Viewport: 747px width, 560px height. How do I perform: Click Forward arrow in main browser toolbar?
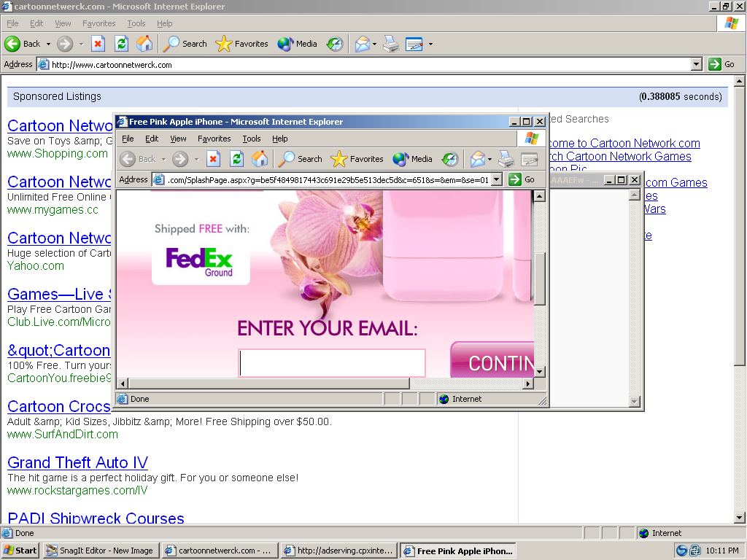[x=65, y=44]
